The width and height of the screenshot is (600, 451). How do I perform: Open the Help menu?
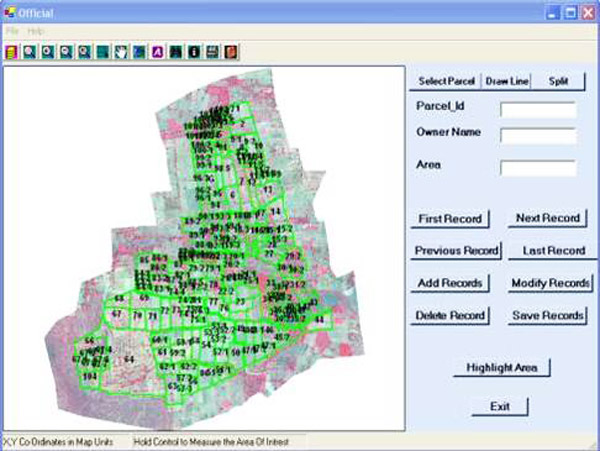pyautogui.click(x=36, y=32)
